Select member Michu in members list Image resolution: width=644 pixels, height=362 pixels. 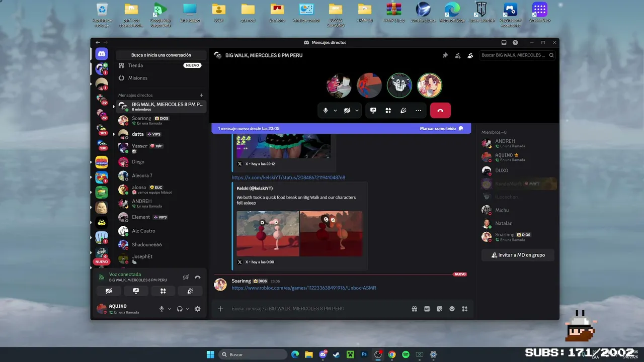[x=518, y=210]
